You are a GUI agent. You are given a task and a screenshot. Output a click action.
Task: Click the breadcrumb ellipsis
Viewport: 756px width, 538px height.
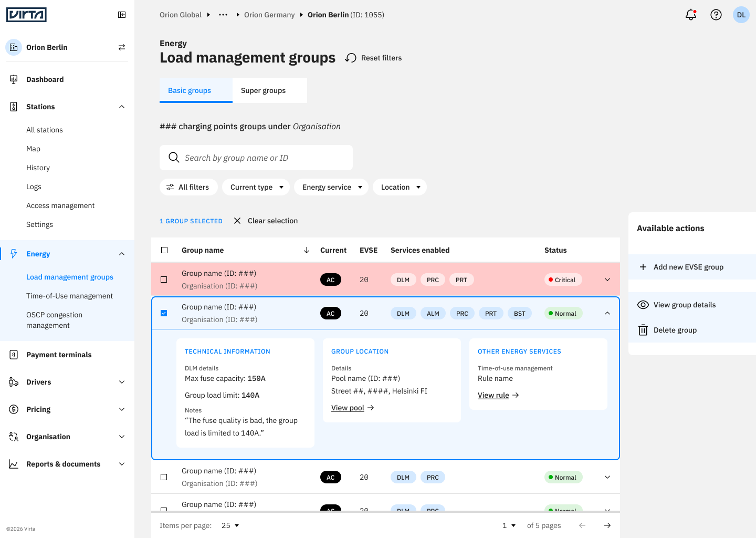pyautogui.click(x=223, y=15)
